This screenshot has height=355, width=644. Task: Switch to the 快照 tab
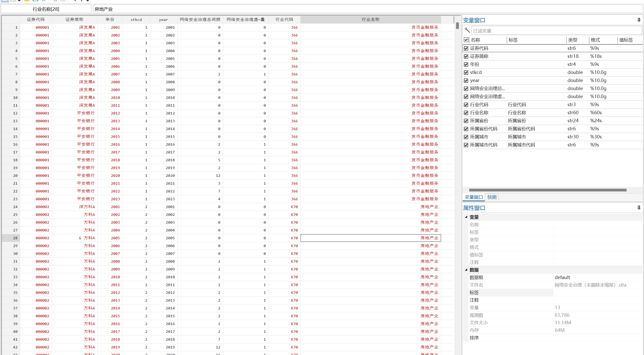(x=492, y=197)
